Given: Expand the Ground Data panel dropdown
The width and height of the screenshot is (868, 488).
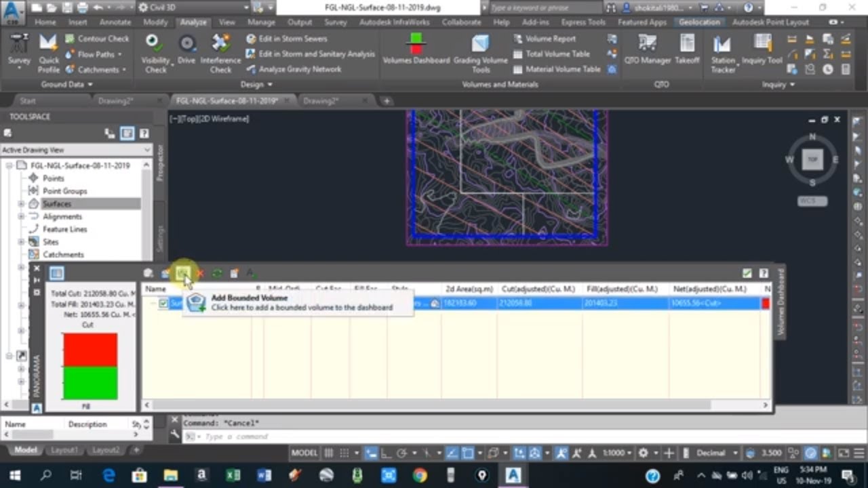Looking at the screenshot, I should [66, 85].
